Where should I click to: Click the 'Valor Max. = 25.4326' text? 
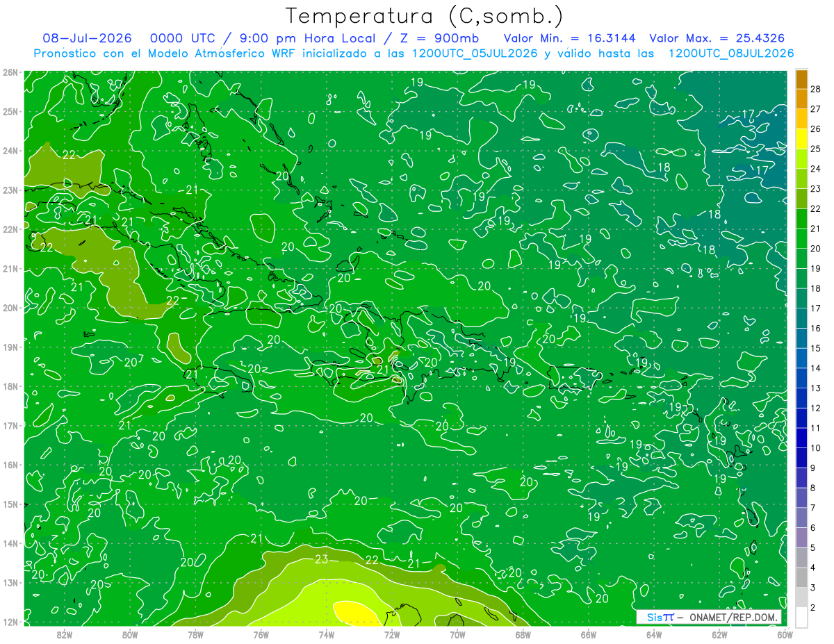(718, 38)
